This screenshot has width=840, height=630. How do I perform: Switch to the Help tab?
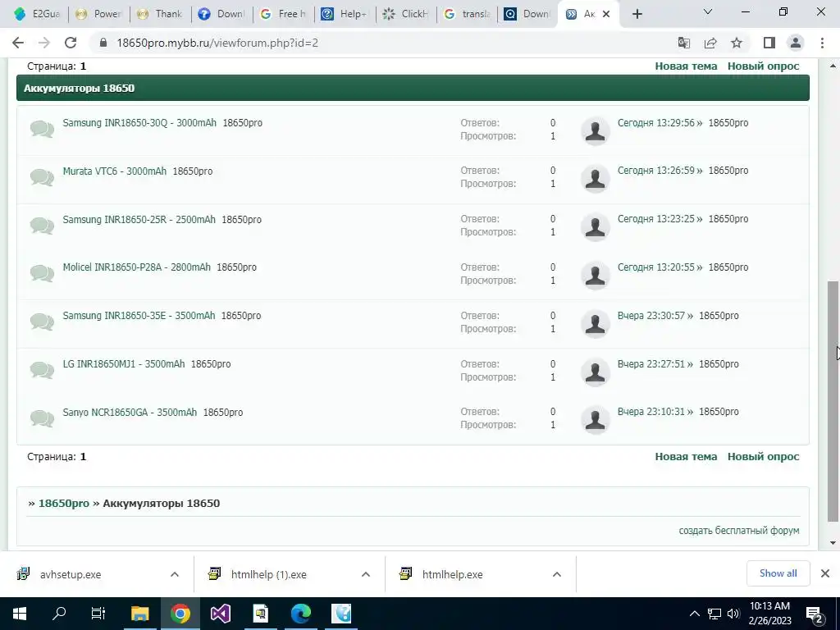[x=345, y=14]
